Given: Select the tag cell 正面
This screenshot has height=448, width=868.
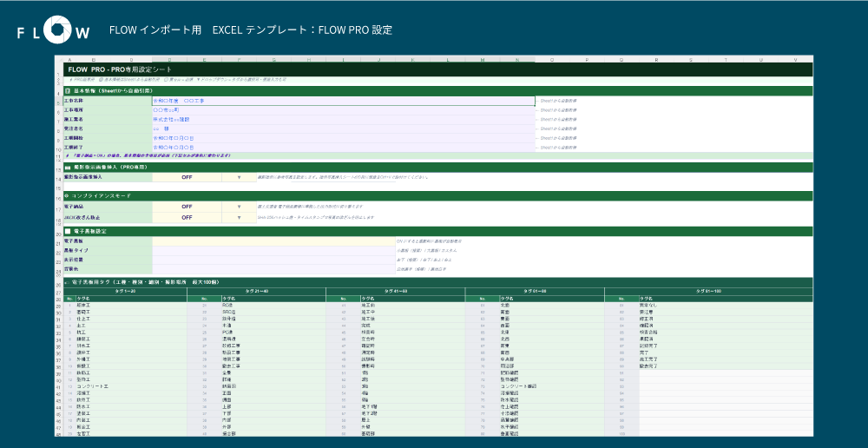Looking at the screenshot, I should 273,392.
